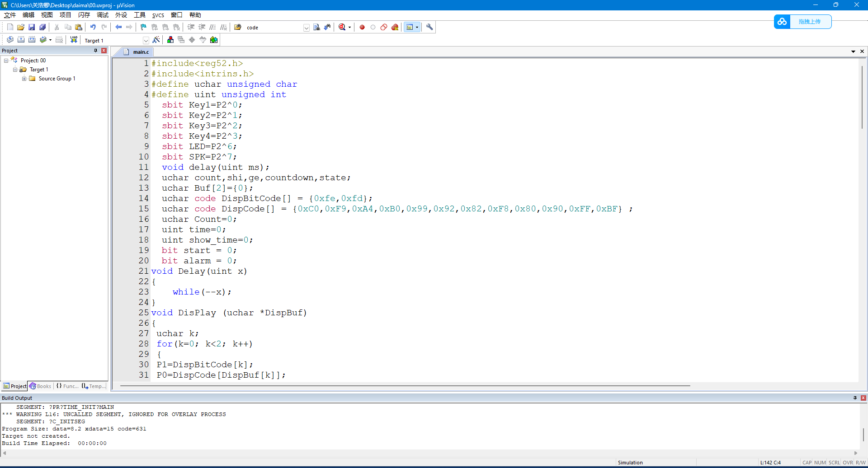Click the Incremental Find binoculars-arrow icon
The width and height of the screenshot is (868, 468).
[327, 27]
